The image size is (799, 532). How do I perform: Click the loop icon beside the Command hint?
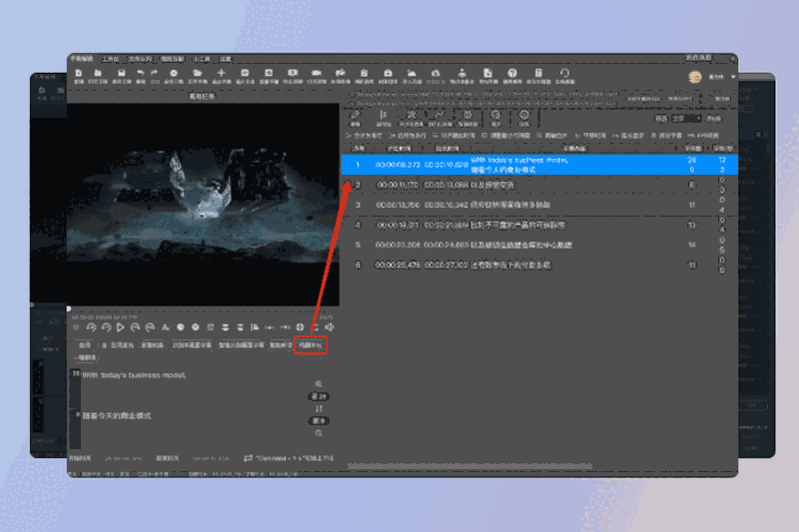tap(248, 458)
